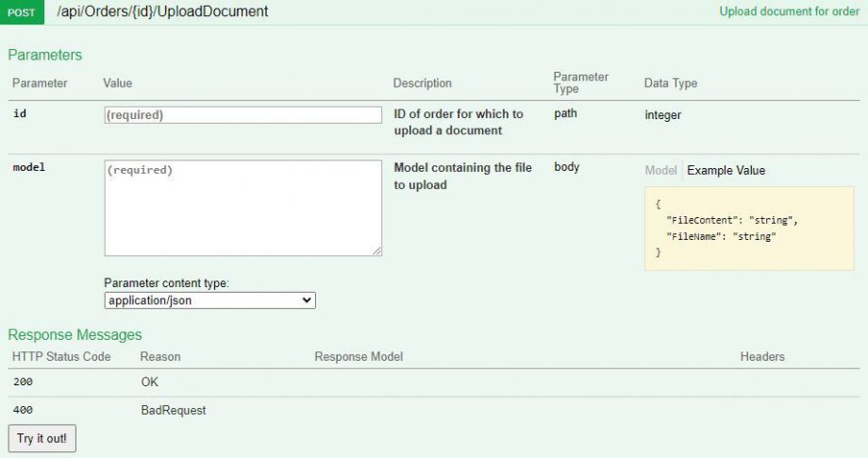Image resolution: width=868 pixels, height=458 pixels.
Task: Click the 'body' parameter type text
Action: click(x=566, y=167)
